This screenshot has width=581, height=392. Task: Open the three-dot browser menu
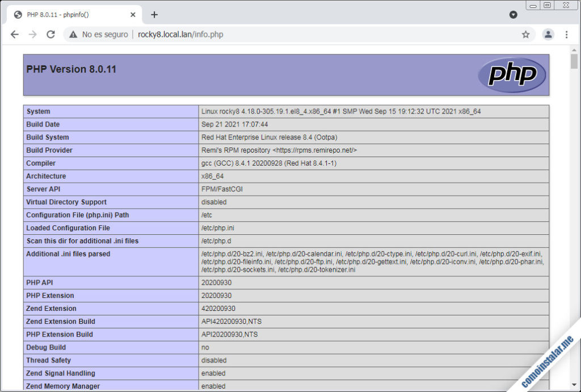pyautogui.click(x=567, y=34)
